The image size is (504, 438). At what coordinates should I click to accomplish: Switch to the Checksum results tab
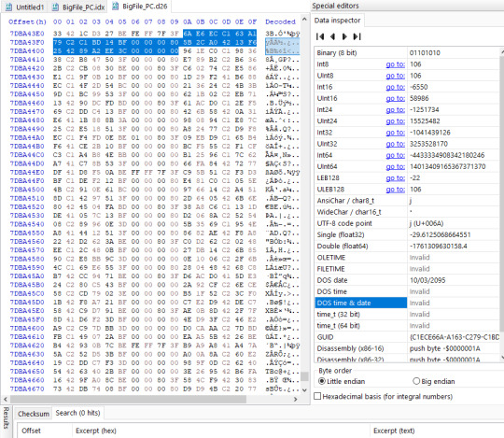(34, 414)
